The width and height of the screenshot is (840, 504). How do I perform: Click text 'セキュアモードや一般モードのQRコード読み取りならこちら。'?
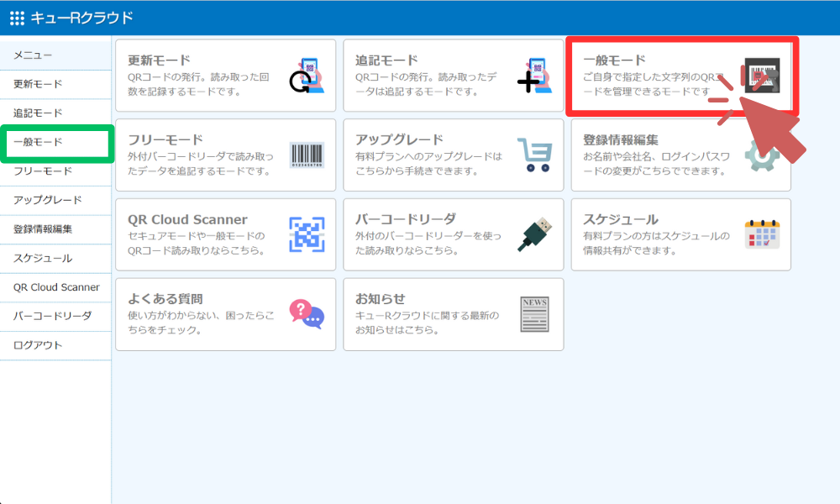pyautogui.click(x=197, y=243)
